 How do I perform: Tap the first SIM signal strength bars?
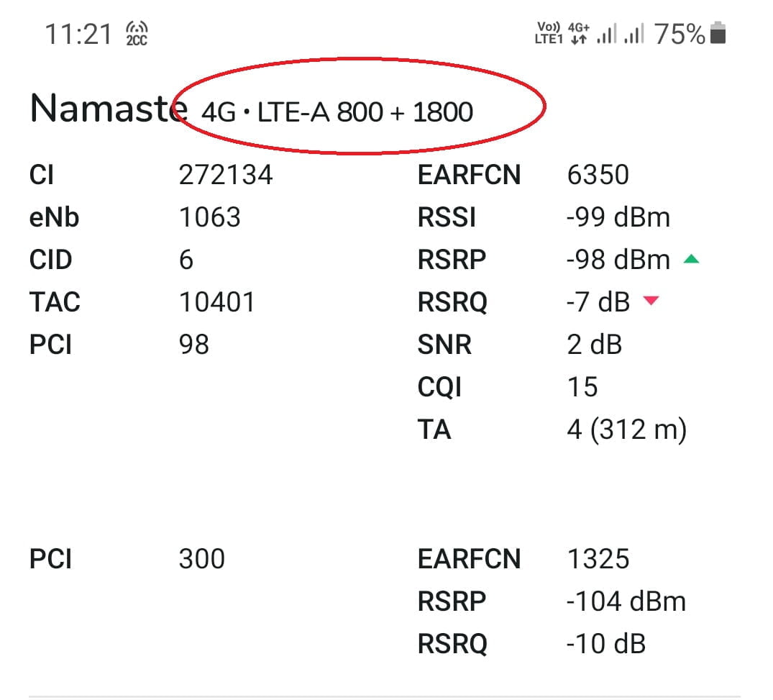pyautogui.click(x=606, y=34)
